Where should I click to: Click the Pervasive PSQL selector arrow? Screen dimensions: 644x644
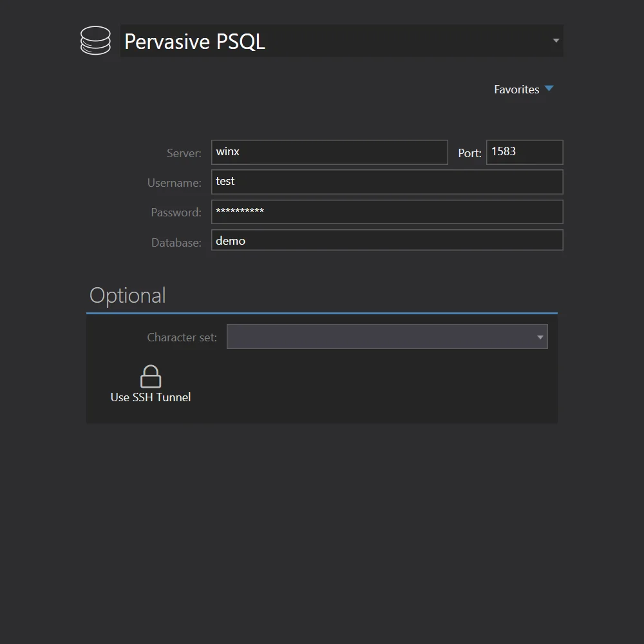point(555,40)
